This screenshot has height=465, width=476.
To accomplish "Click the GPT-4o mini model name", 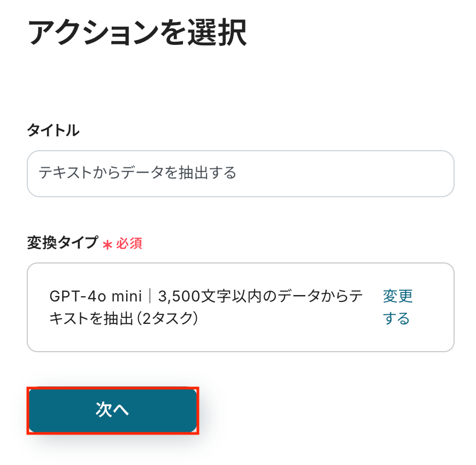I will click(95, 296).
